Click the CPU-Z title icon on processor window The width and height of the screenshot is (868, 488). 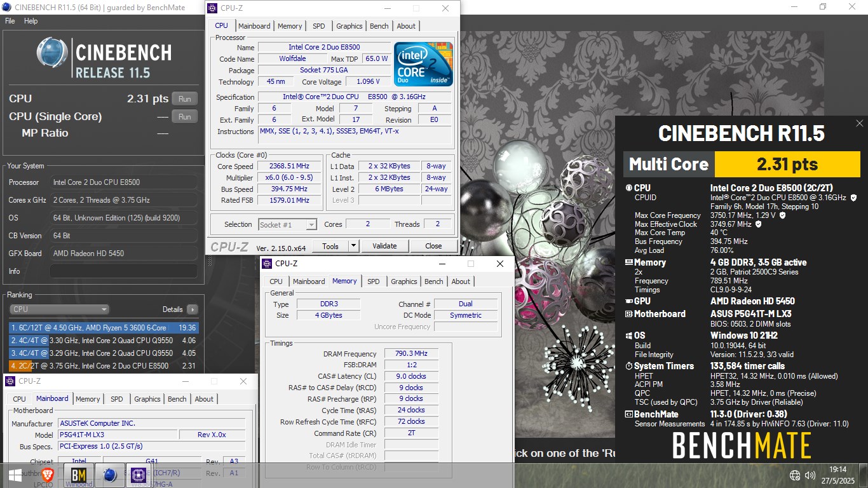(x=212, y=8)
